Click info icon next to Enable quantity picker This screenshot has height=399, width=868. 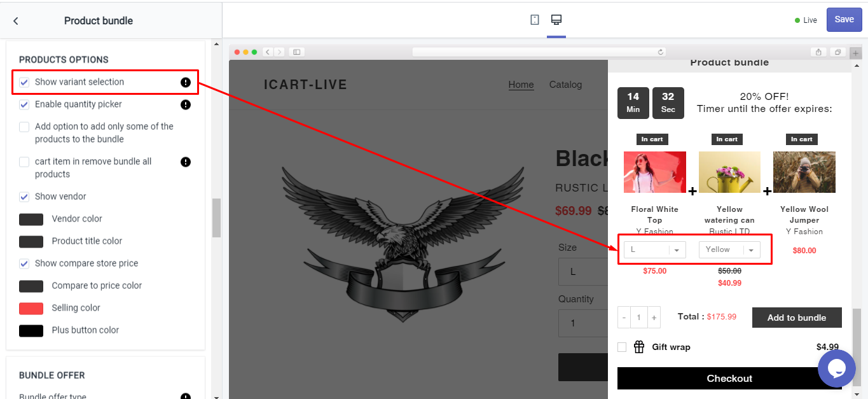186,104
